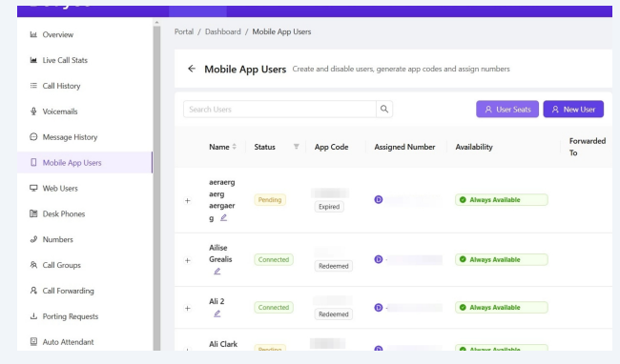Image resolution: width=620 pixels, height=364 pixels.
Task: Click the search magnifier button
Action: (x=384, y=109)
